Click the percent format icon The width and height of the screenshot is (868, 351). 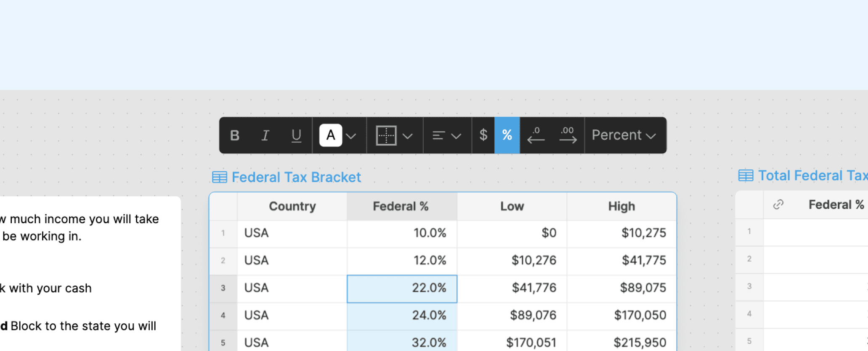pyautogui.click(x=507, y=135)
